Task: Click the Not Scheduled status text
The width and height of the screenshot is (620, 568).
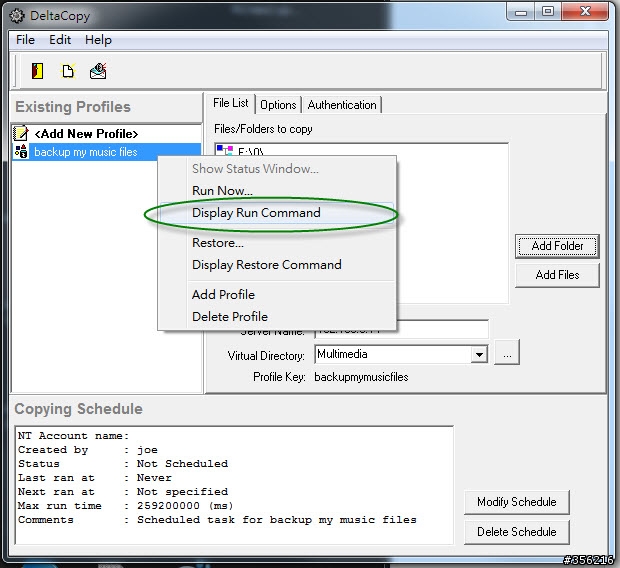Action: click(x=182, y=464)
